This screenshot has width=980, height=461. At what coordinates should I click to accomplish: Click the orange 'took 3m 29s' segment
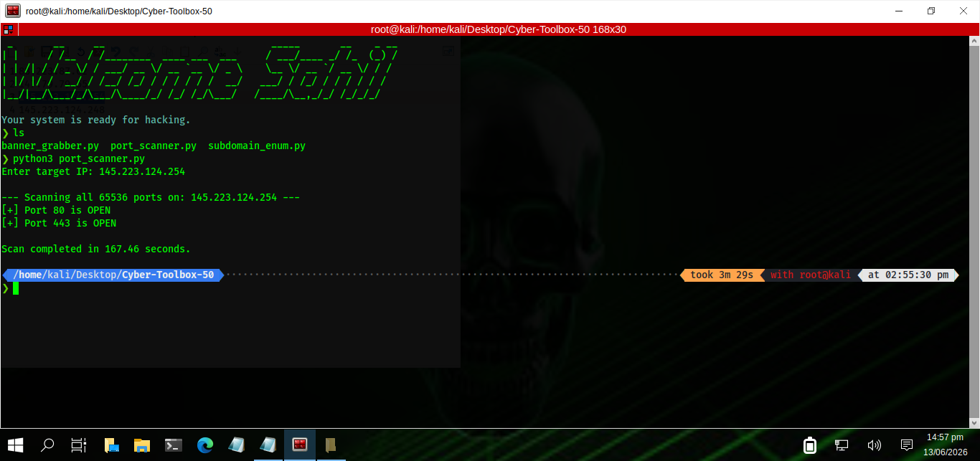click(721, 275)
